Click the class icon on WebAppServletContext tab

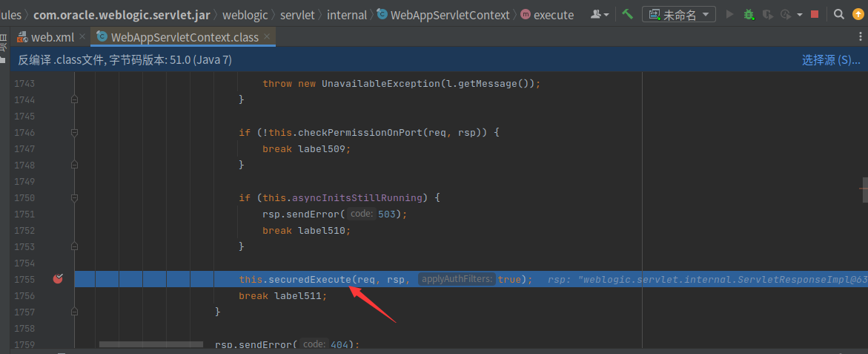pos(102,36)
